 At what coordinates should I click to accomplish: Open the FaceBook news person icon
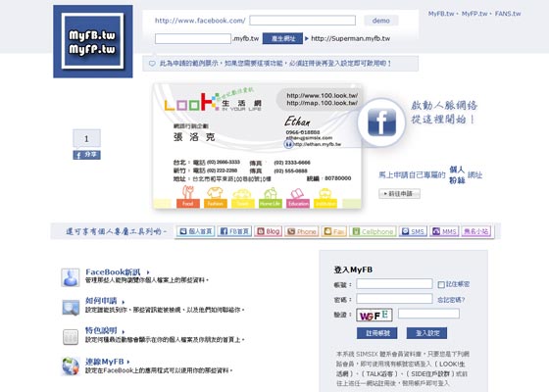coord(71,277)
